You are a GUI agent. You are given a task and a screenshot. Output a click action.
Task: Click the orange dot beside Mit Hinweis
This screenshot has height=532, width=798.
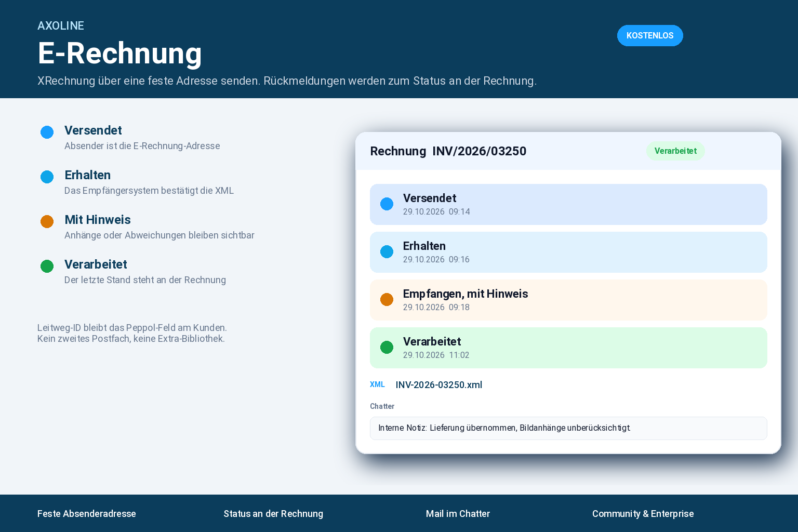click(x=47, y=221)
